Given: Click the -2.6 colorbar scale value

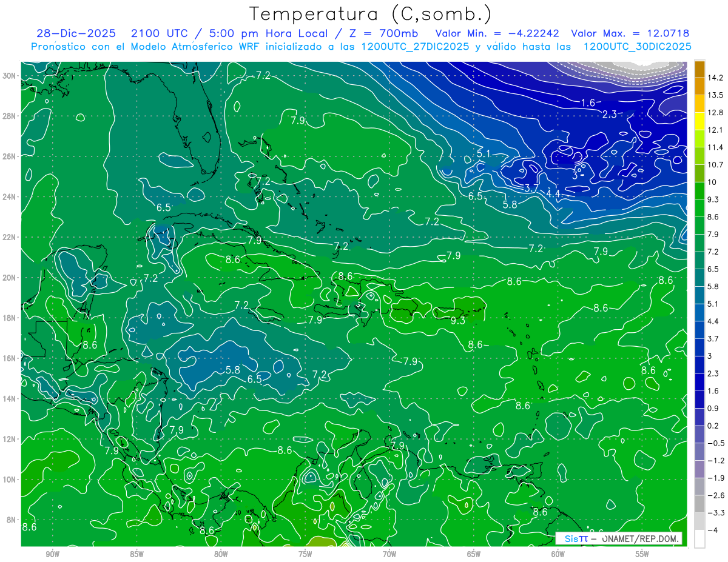Looking at the screenshot, I should click(x=715, y=495).
